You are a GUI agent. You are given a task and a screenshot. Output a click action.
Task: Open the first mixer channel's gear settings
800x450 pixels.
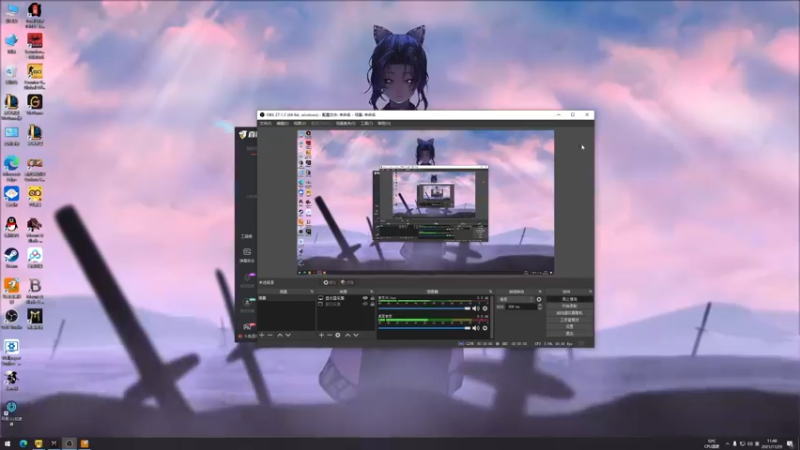click(x=485, y=308)
